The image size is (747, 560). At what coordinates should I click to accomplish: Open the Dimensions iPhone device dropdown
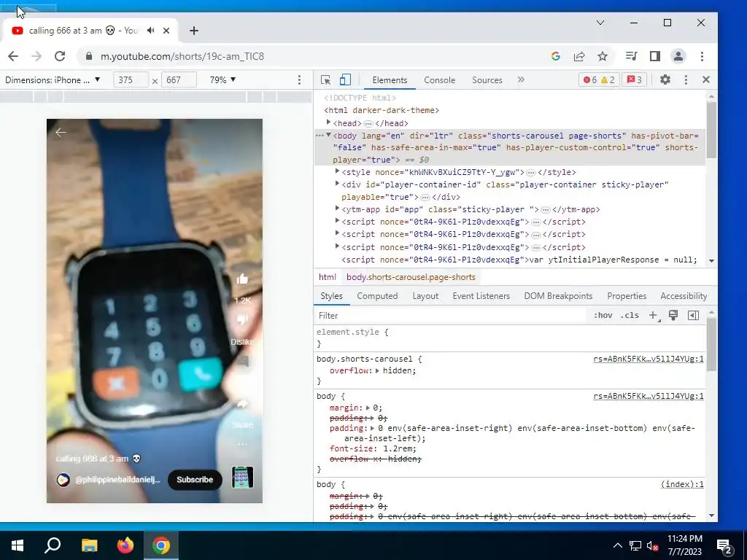53,80
